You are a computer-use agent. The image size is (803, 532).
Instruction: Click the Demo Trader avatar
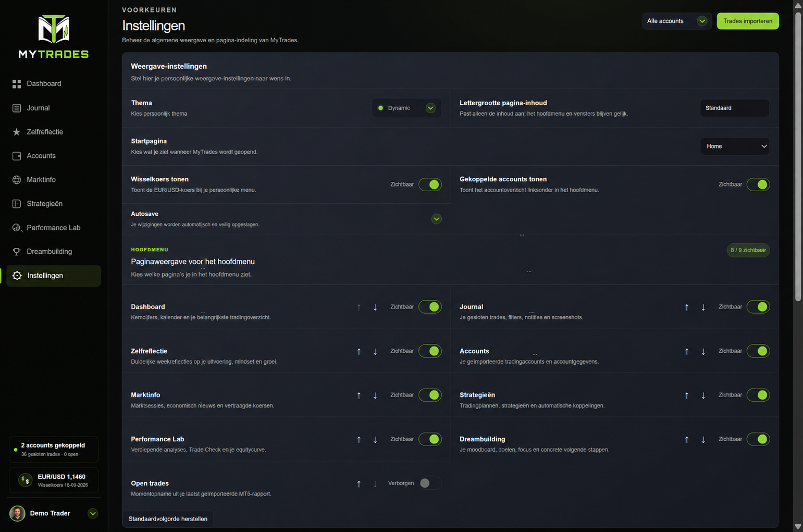[17, 514]
